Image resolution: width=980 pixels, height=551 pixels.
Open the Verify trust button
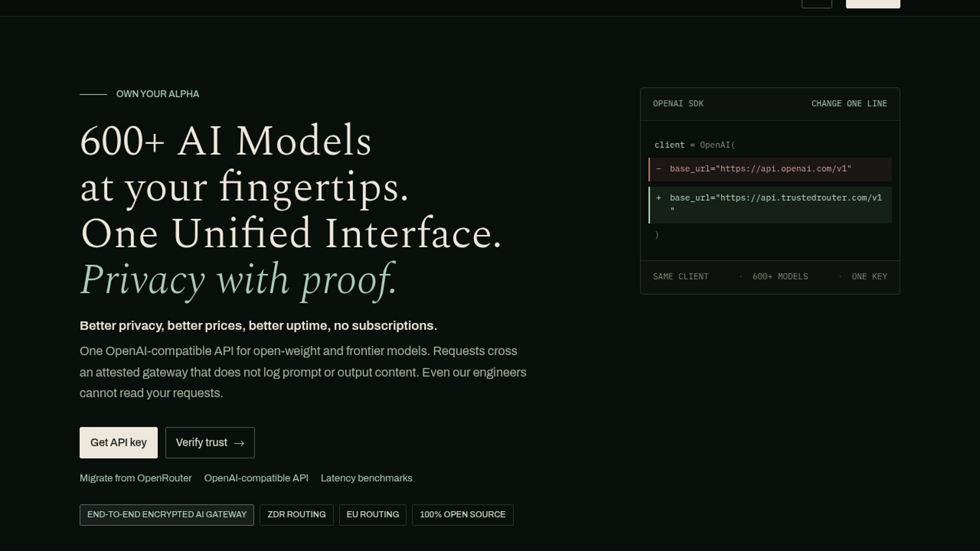tap(210, 442)
